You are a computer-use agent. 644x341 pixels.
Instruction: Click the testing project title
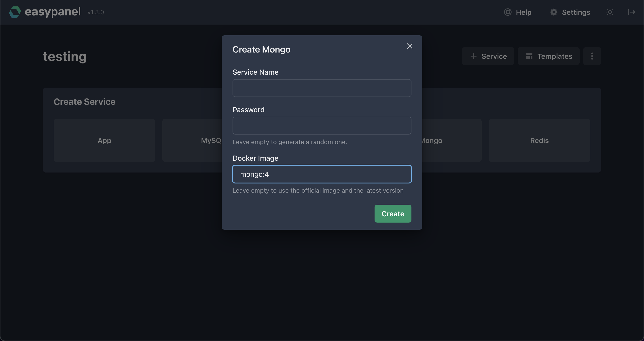(65, 57)
